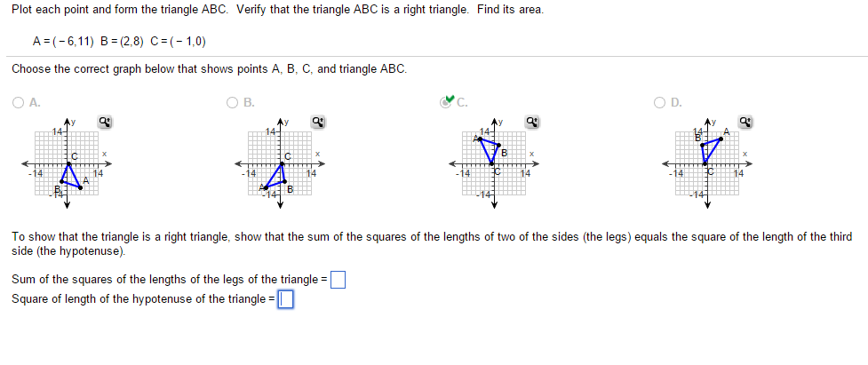This screenshot has height=365, width=868.
Task: Click the zoom magnifier icon for graph D
Action: click(x=745, y=123)
